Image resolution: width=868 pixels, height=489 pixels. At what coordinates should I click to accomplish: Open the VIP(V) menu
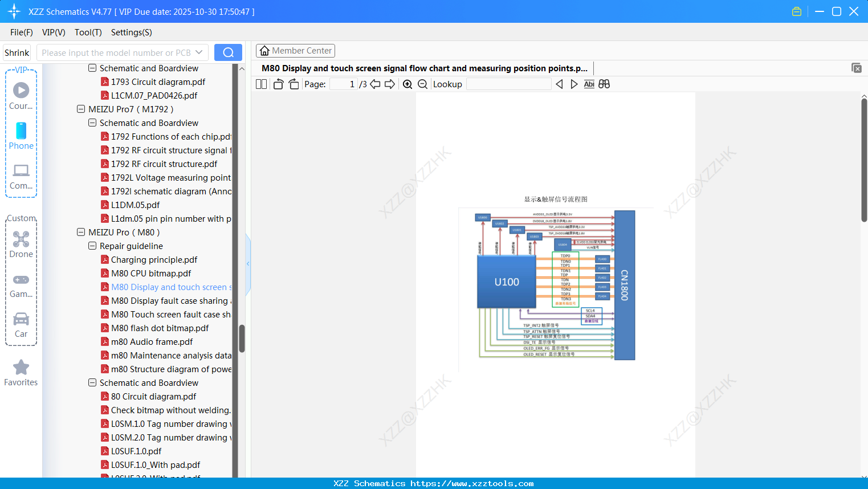pyautogui.click(x=54, y=32)
